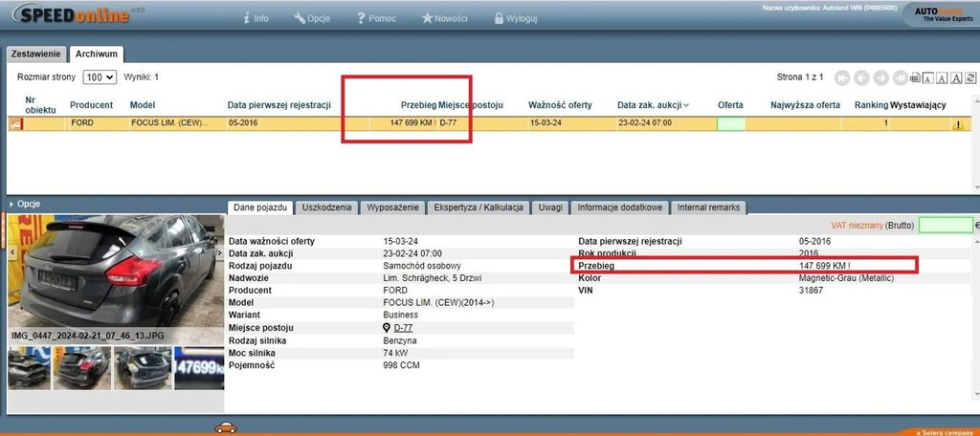The image size is (980, 436).
Task: Expand the Opcje panel arrow
Action: (x=11, y=204)
